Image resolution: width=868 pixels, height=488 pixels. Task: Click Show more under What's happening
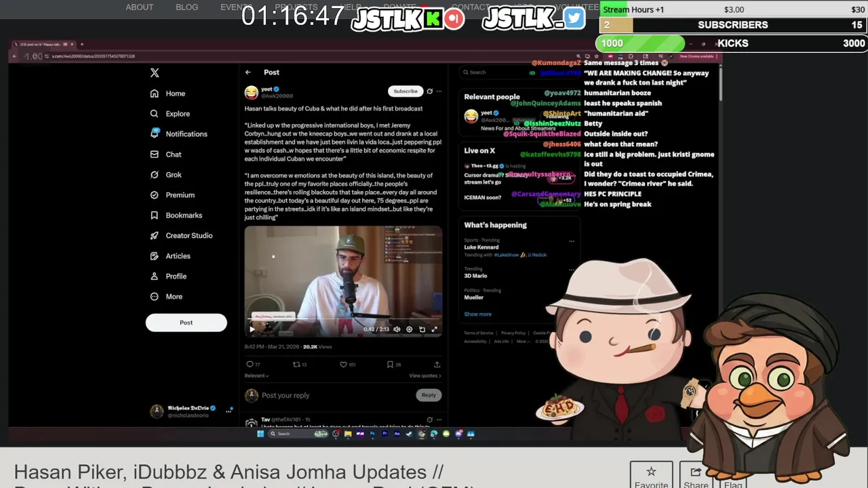[x=477, y=314]
